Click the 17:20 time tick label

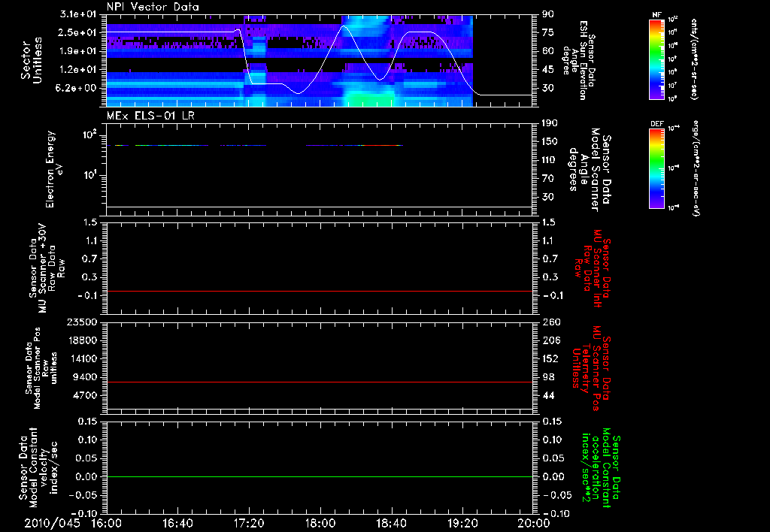pyautogui.click(x=248, y=523)
